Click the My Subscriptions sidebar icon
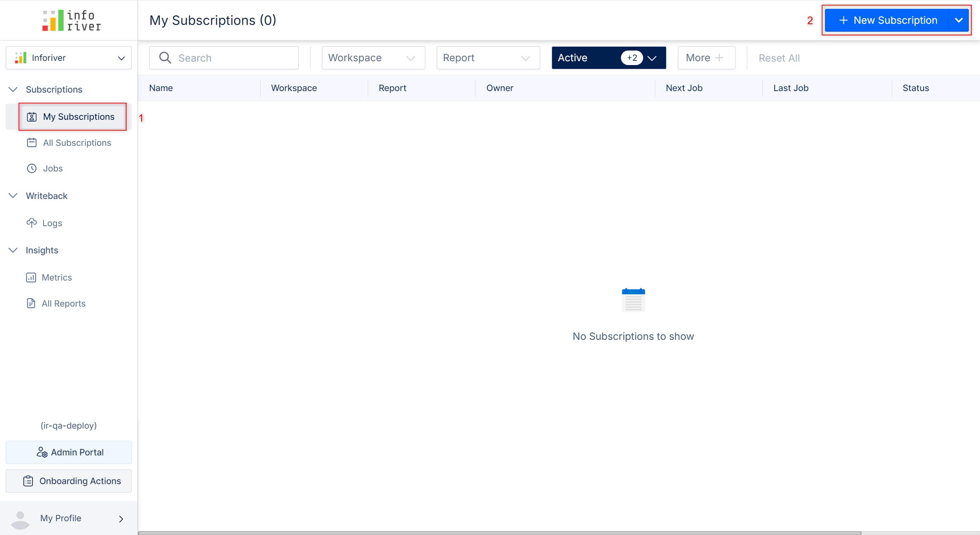The image size is (980, 535). coord(32,117)
